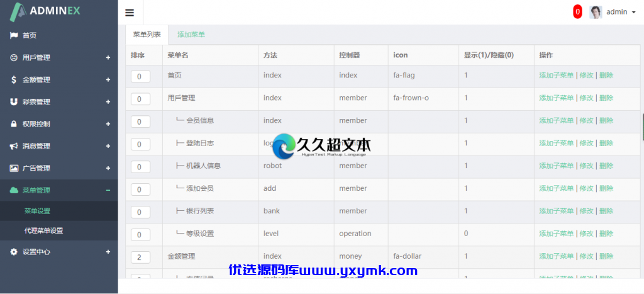
Task: Click the sort order field for 银行列表
Action: coord(140,212)
